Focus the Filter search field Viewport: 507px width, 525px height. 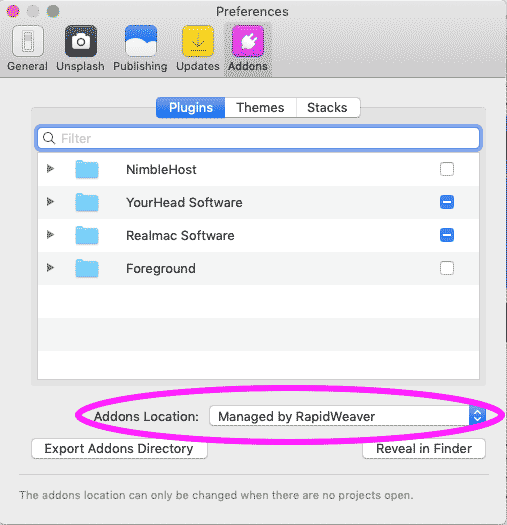(258, 138)
